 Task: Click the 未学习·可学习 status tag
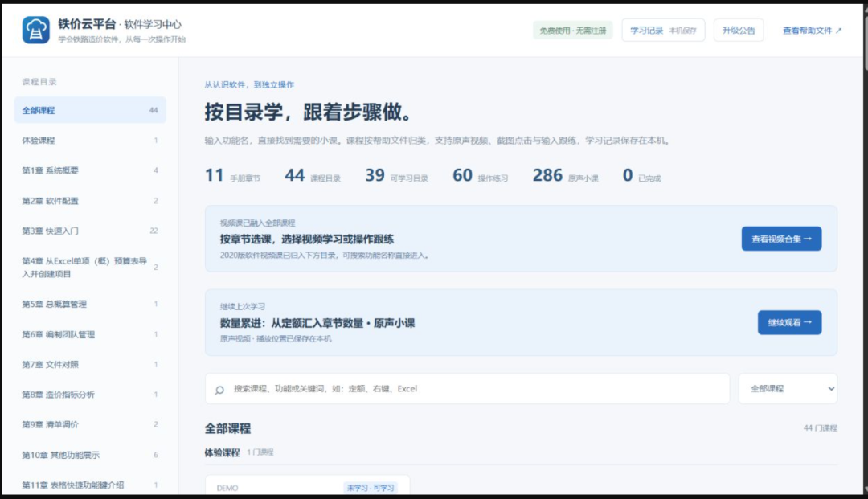pyautogui.click(x=371, y=488)
